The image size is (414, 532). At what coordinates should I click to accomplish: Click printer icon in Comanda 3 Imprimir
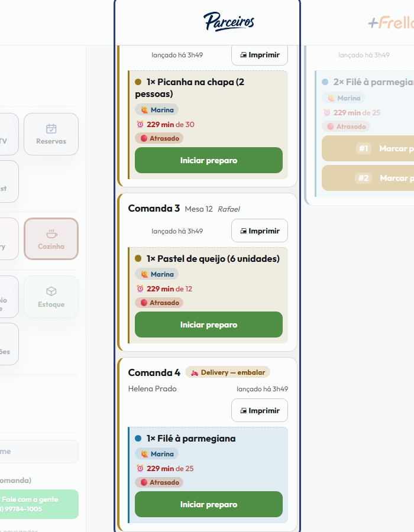(x=243, y=231)
